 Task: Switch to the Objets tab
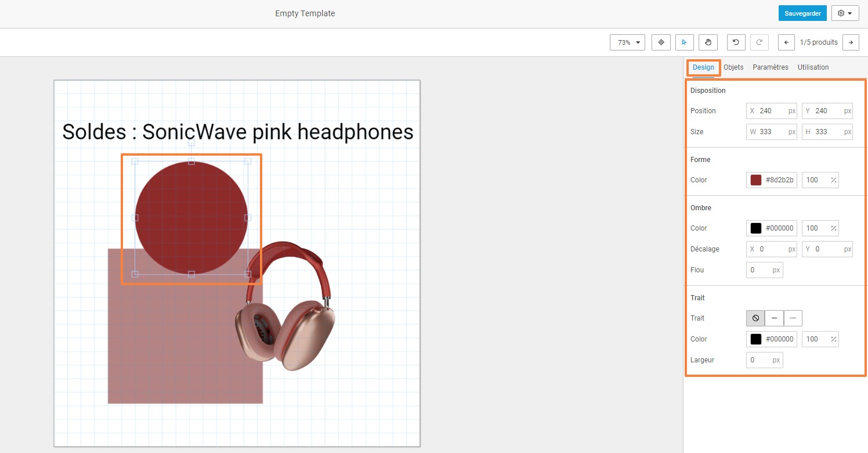click(x=733, y=67)
